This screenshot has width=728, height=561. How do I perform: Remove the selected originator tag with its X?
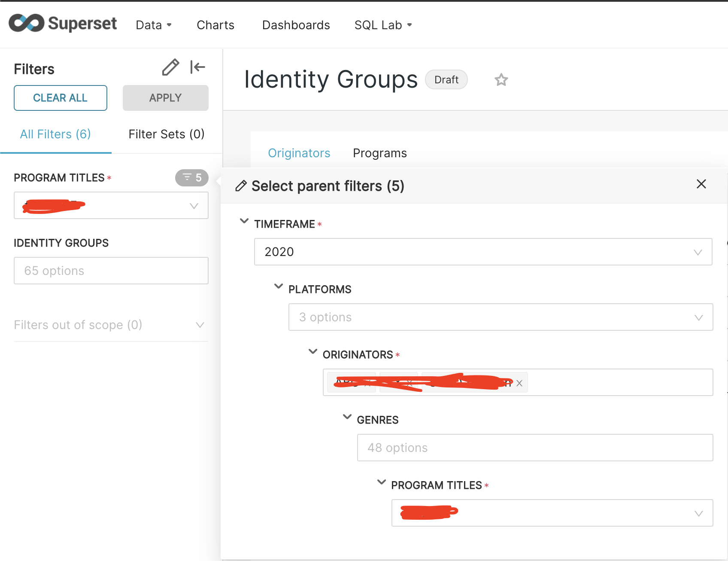(519, 383)
